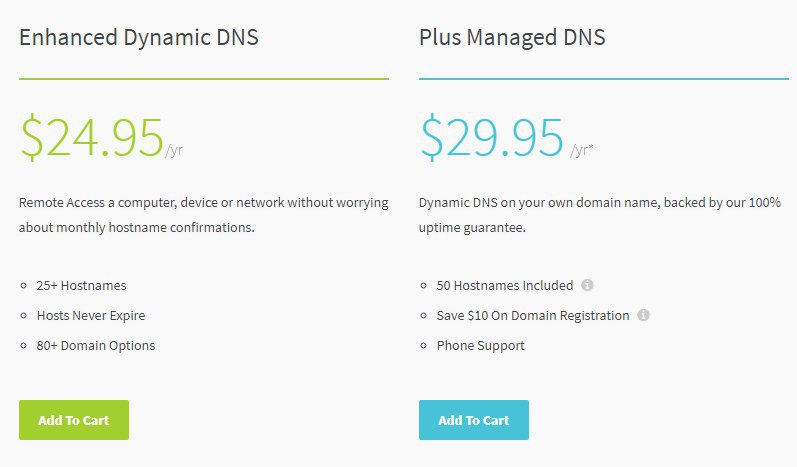
Task: Click the $29.95 price
Action: click(x=492, y=138)
